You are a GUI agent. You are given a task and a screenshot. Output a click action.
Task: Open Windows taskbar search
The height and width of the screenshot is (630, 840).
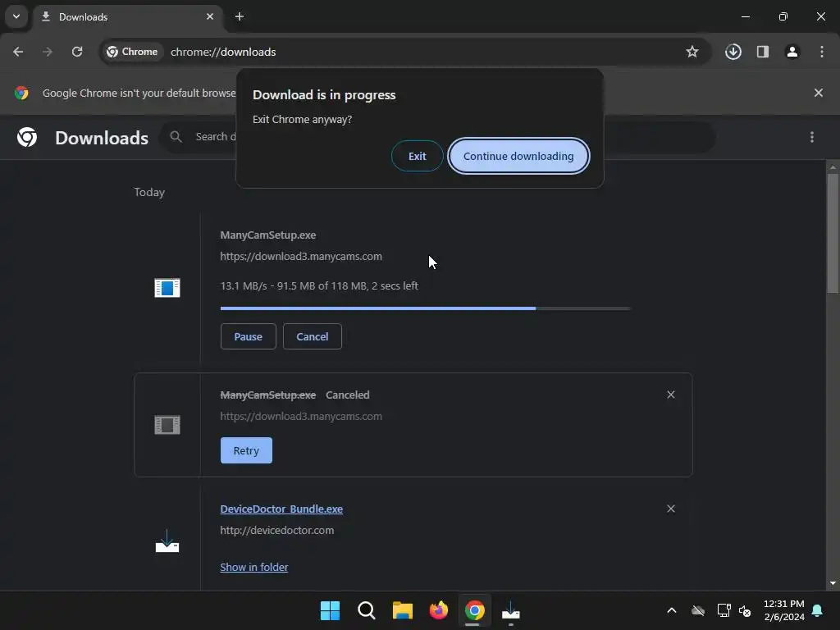point(367,610)
